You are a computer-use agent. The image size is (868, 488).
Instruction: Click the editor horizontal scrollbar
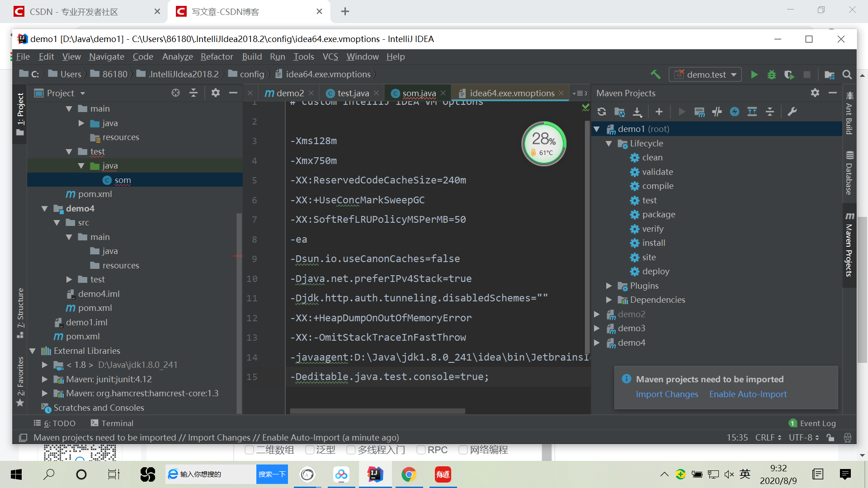point(377,411)
